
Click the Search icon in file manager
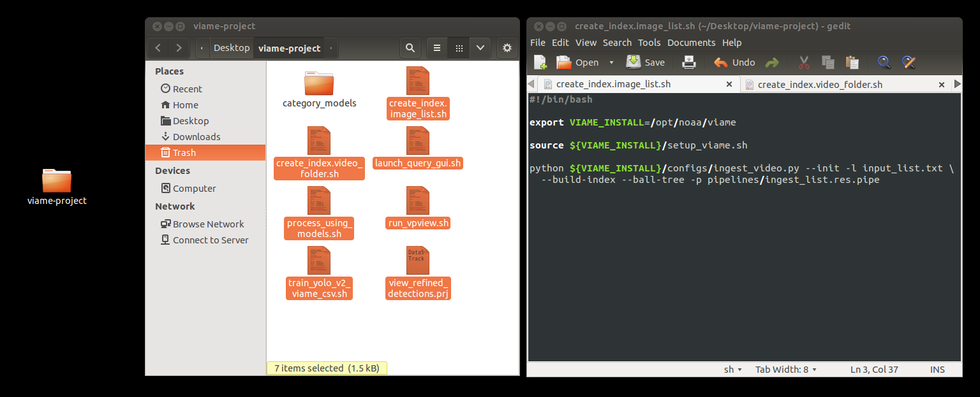[x=410, y=48]
